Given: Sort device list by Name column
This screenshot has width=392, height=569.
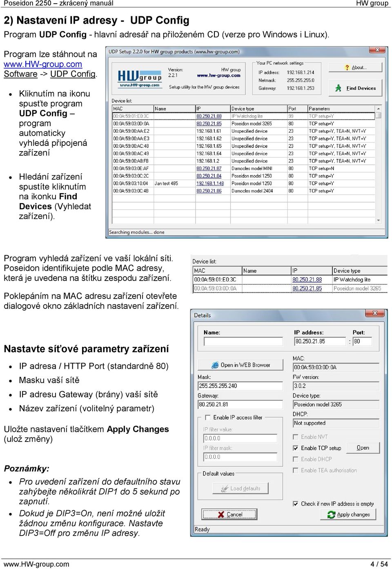Looking at the screenshot, I should pyautogui.click(x=174, y=109).
